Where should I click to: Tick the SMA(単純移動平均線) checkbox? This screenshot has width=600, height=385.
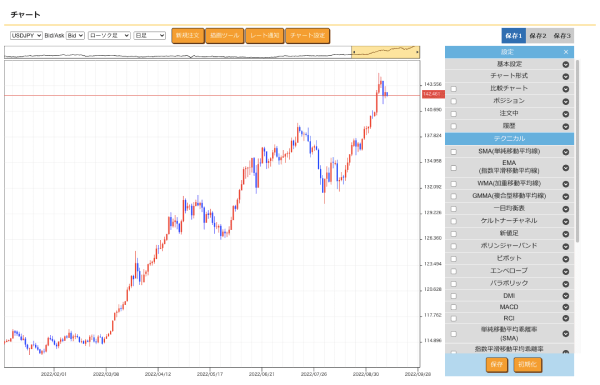tap(453, 152)
